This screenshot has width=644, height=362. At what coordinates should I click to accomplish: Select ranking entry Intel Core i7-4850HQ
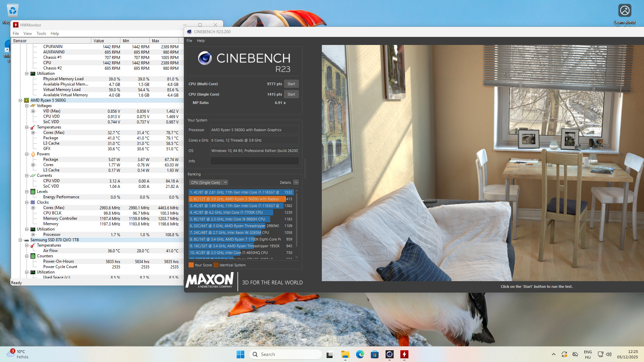[241, 253]
